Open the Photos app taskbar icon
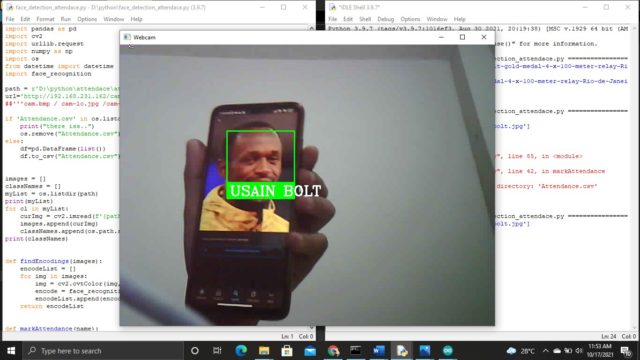This screenshot has height=360, width=640. pos(425,351)
